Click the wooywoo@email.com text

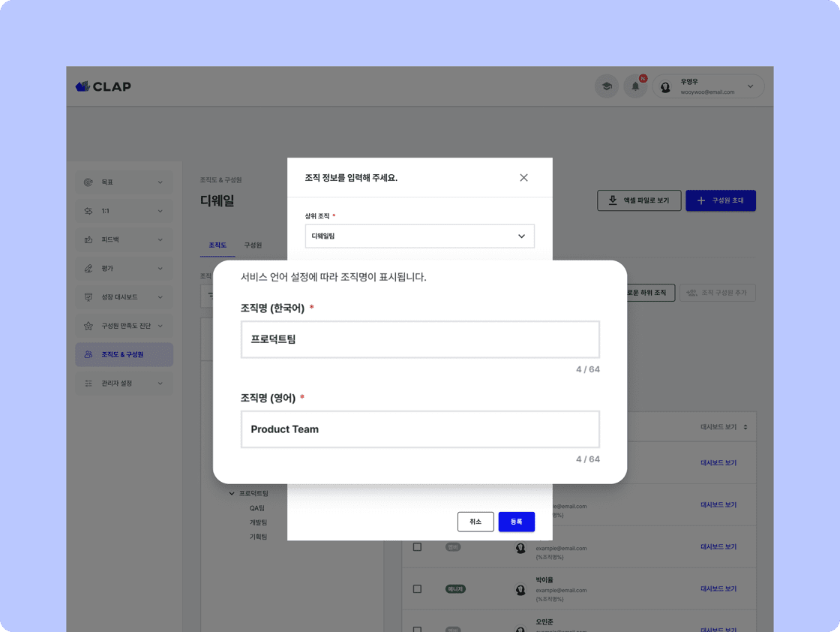tap(707, 92)
